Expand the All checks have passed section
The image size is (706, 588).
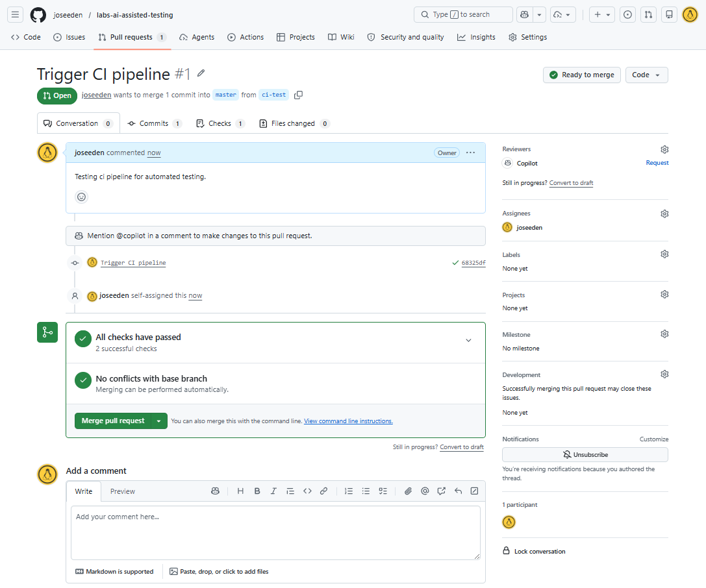click(x=468, y=340)
